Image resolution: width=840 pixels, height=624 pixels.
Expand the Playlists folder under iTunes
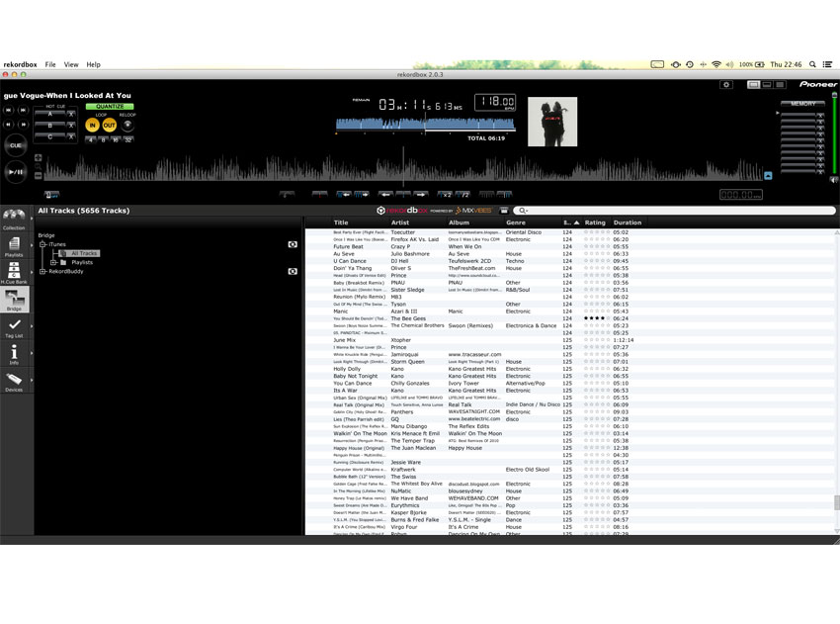[53, 263]
